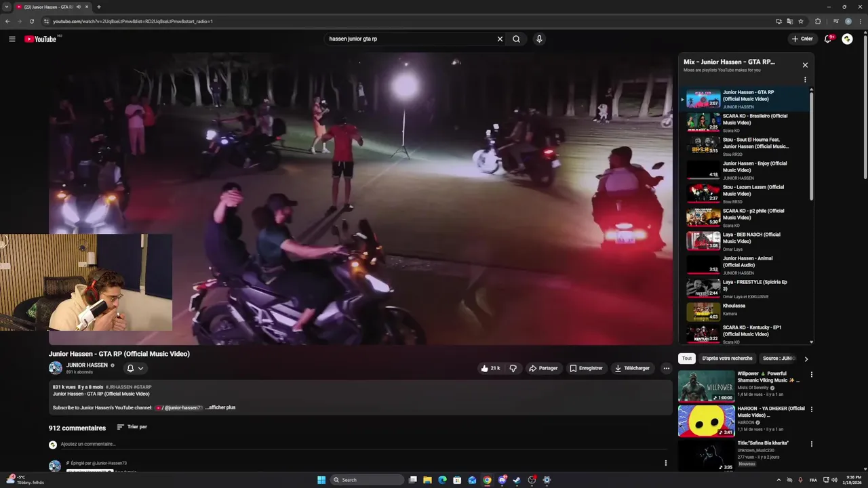868x488 pixels.
Task: Select Source : JUNIOR chip
Action: point(779,358)
